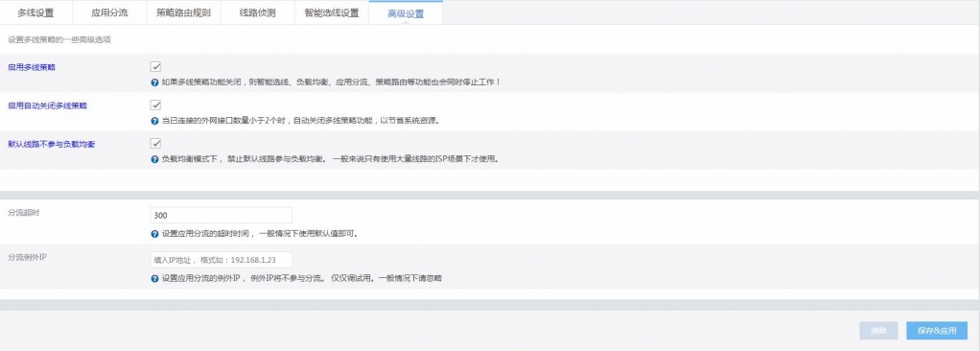Screen dimensions: 980x351
Task: Click the 分流例外IP address field
Action: click(x=222, y=259)
